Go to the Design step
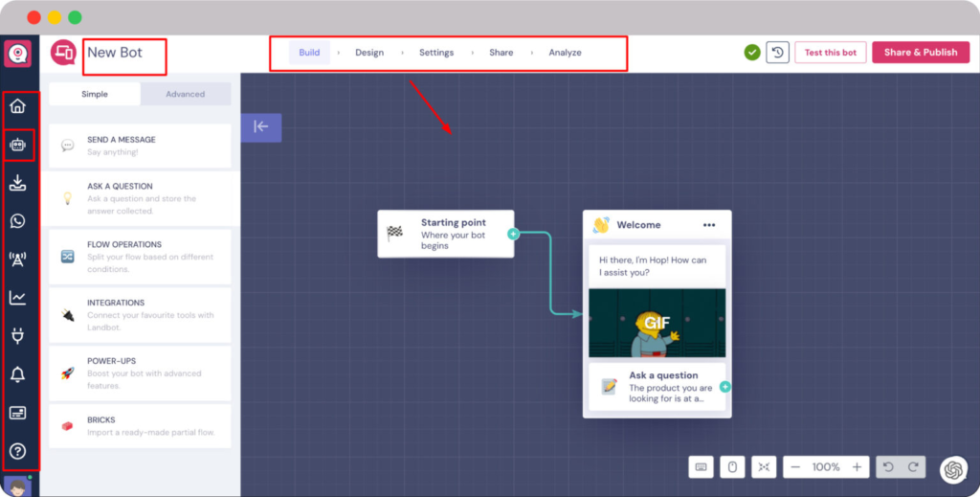Screen dimensions: 980x497 [x=369, y=53]
